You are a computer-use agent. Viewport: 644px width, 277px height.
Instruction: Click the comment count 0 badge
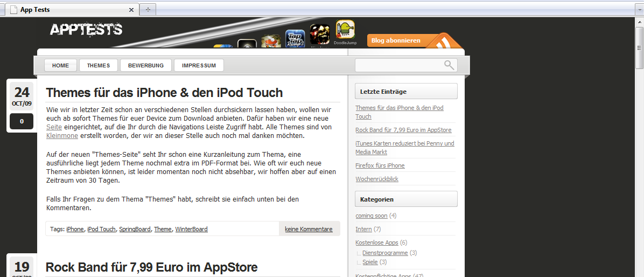point(22,121)
